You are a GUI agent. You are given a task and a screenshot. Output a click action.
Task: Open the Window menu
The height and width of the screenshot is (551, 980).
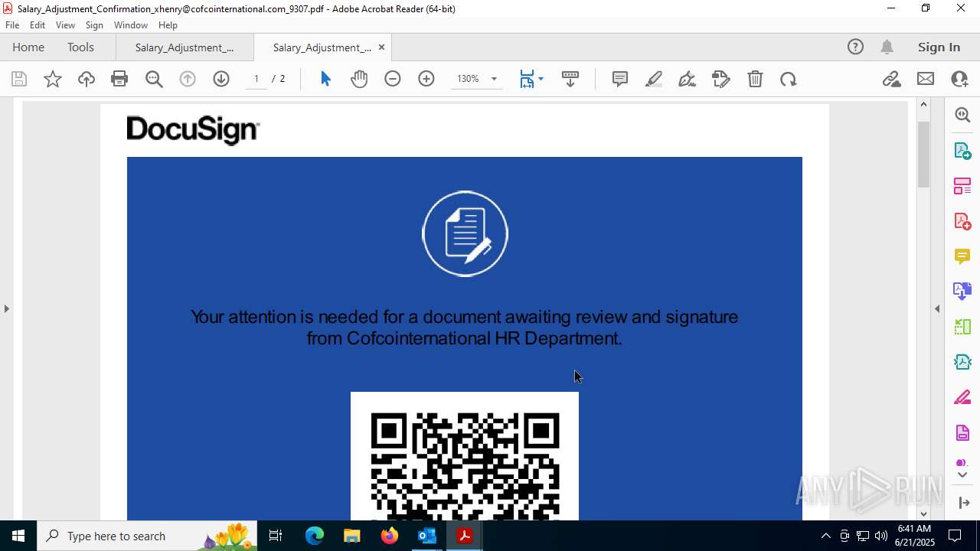coord(131,25)
